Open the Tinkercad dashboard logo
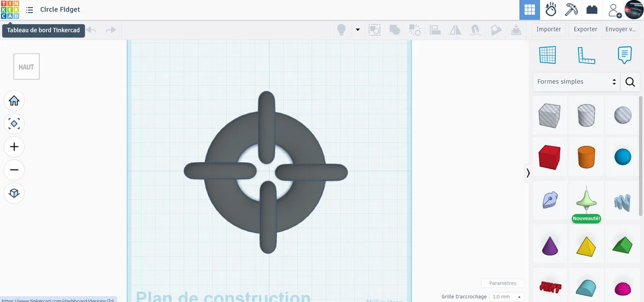Viewport: 644px width, 302px height. point(10,10)
